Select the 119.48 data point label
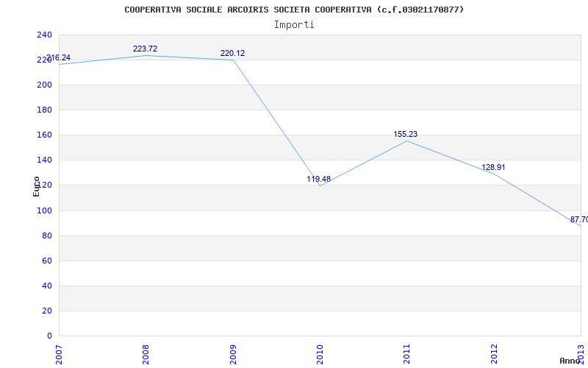This screenshot has height=368, width=588. click(x=319, y=179)
